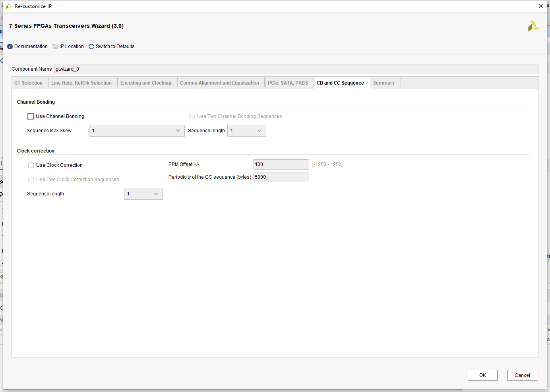Open Clock correction Sequence length dropdown
Image resolution: width=550 pixels, height=392 pixels.
pyautogui.click(x=143, y=194)
